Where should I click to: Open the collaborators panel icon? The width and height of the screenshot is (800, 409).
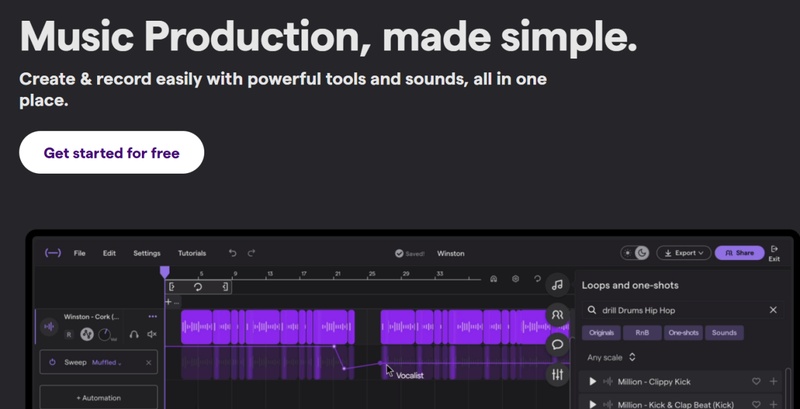[x=557, y=315]
